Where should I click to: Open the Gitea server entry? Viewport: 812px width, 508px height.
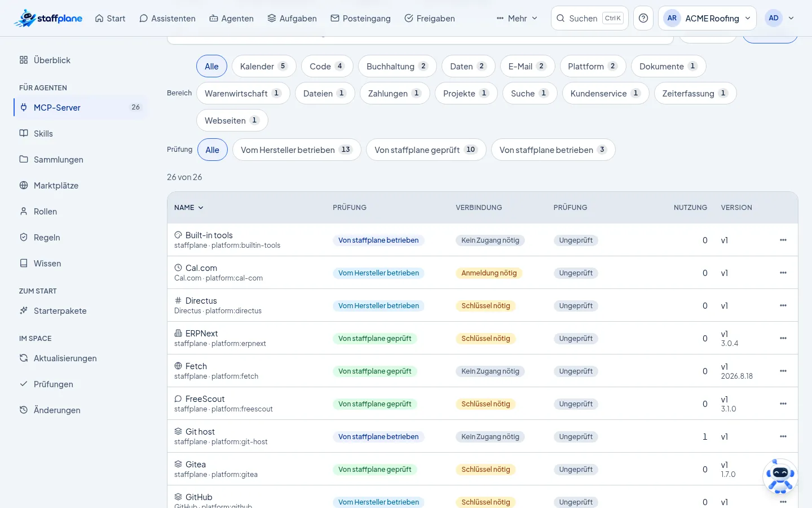coord(196,464)
